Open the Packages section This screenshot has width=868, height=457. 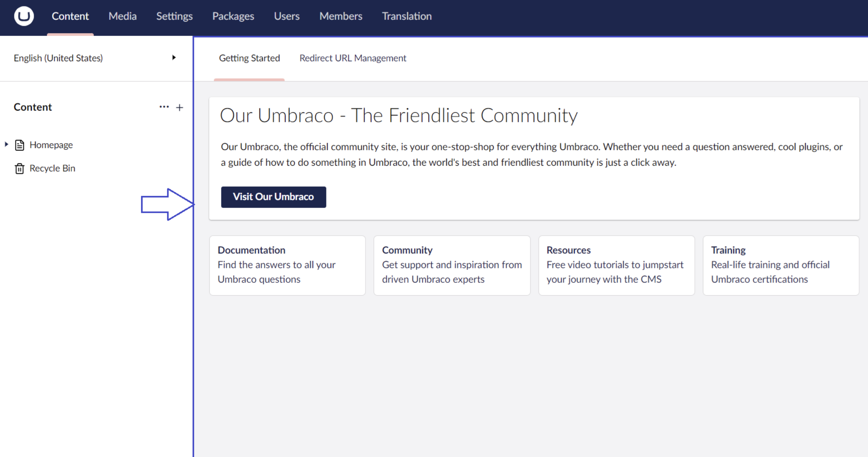tap(233, 16)
